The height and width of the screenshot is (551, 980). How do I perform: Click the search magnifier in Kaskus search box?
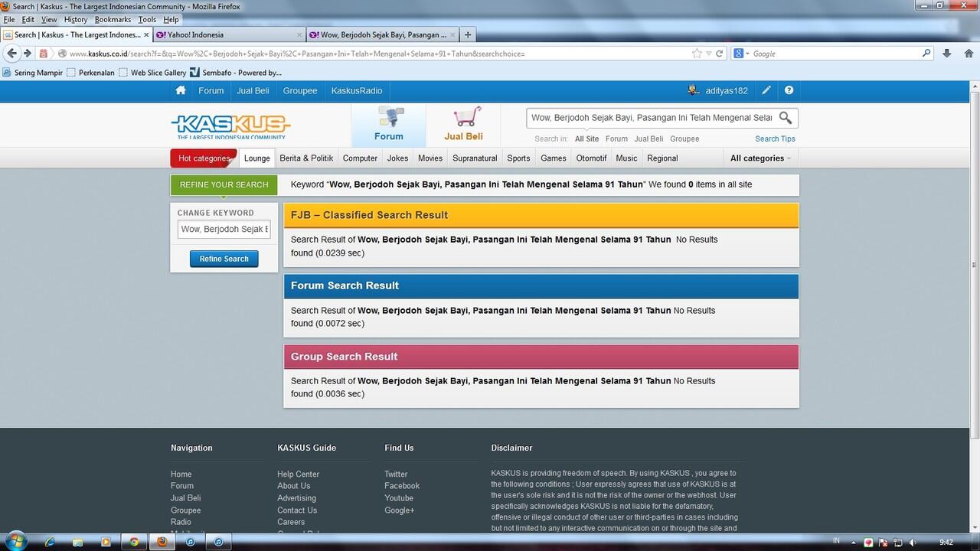786,118
